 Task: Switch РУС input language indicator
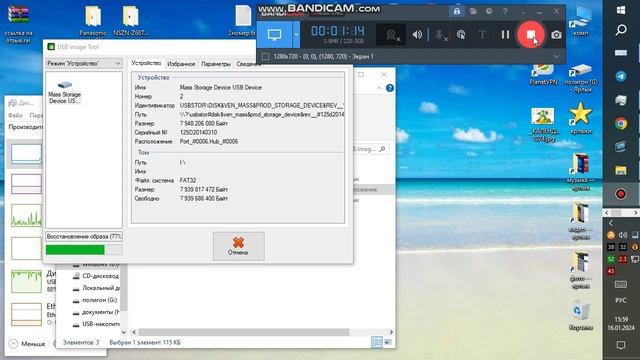621,300
